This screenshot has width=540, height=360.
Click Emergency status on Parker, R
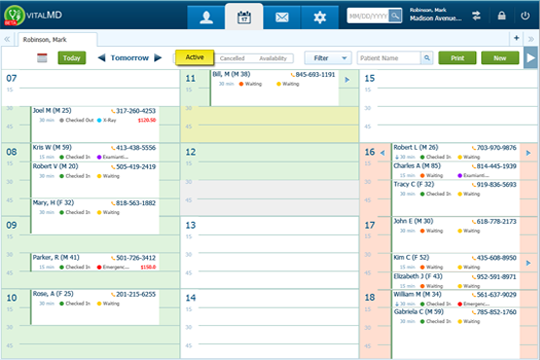point(113,267)
